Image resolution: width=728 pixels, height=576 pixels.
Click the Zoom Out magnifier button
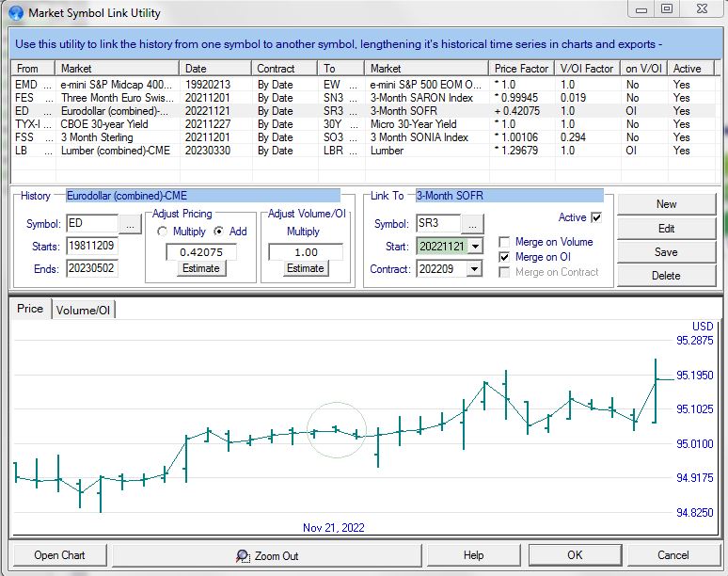[x=267, y=555]
